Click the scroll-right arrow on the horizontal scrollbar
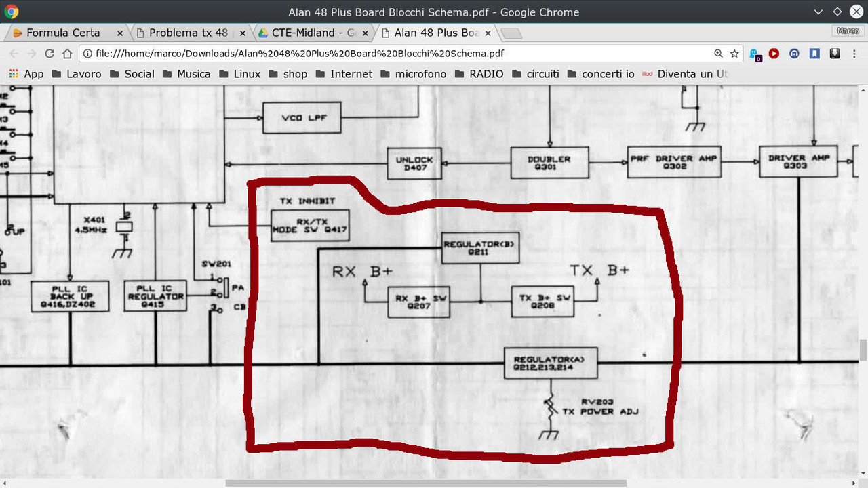The width and height of the screenshot is (868, 488). coord(854,483)
